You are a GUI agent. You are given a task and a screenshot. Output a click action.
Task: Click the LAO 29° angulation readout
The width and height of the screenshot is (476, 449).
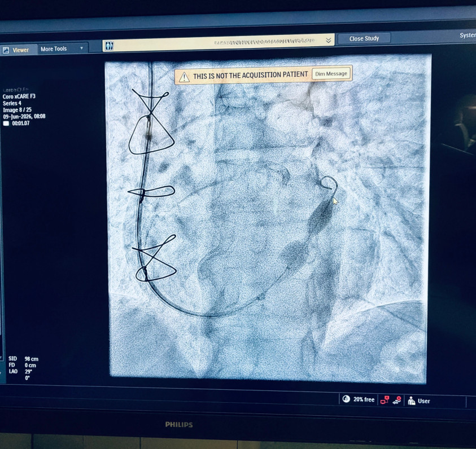point(20,371)
